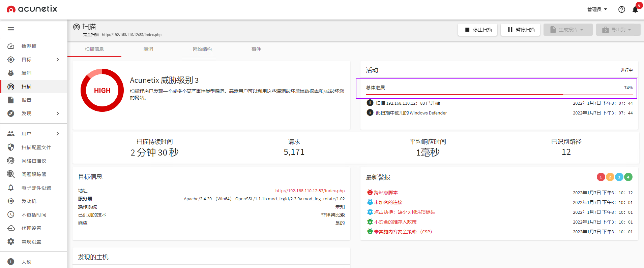Screen dimensions: 644x268
Task: Click the 电子邮件设置 bell icon
Action: pos(11,188)
